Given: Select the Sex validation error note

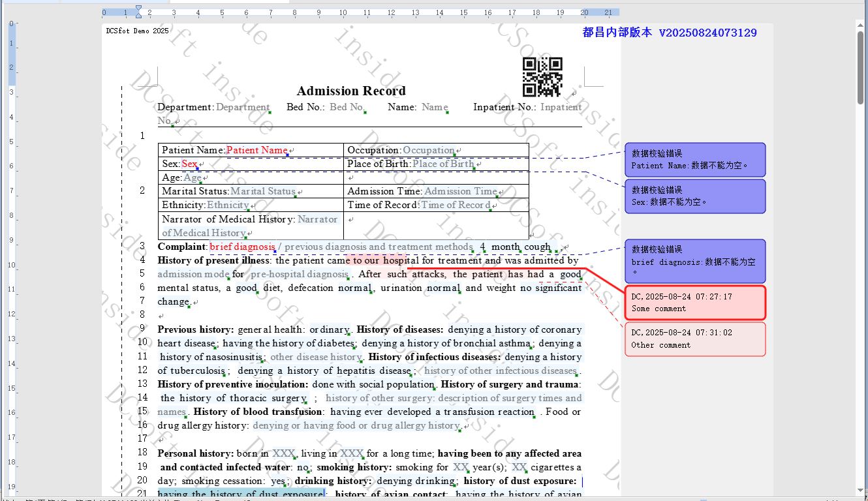Looking at the screenshot, I should coord(695,196).
